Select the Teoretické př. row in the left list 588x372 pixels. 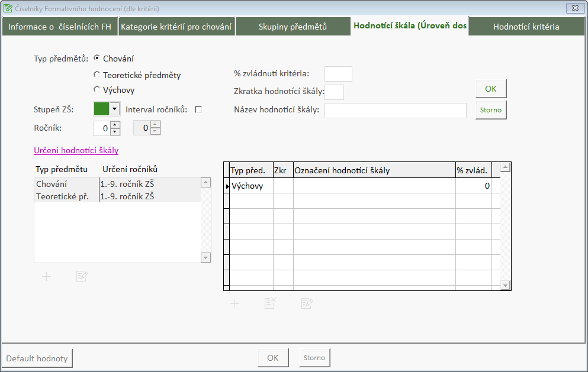117,196
